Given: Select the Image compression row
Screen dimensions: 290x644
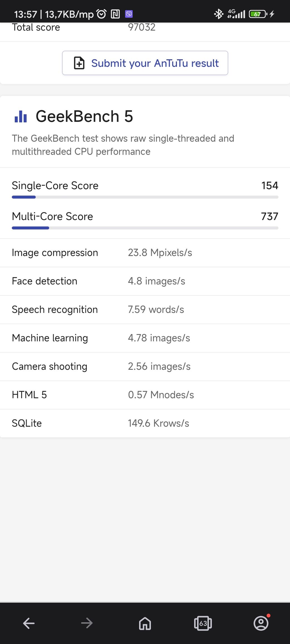Looking at the screenshot, I should [145, 253].
